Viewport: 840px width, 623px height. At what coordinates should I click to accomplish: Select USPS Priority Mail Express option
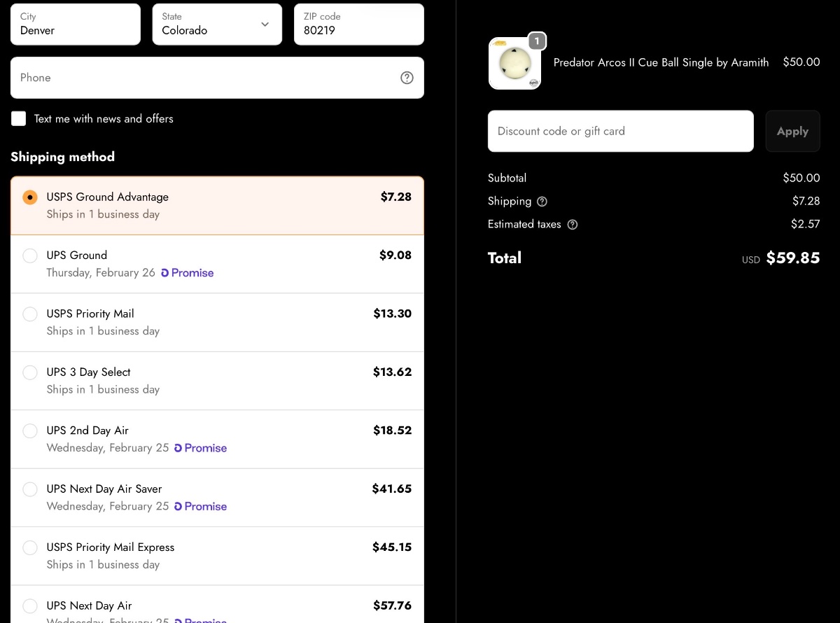pos(30,547)
